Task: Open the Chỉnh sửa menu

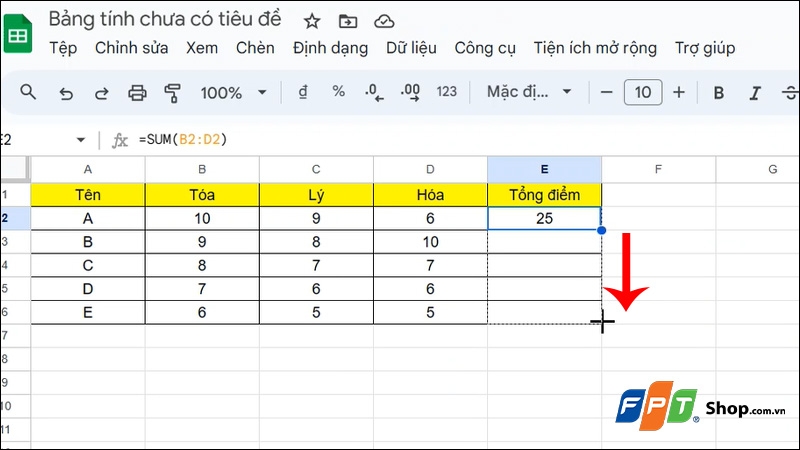Action: point(132,48)
